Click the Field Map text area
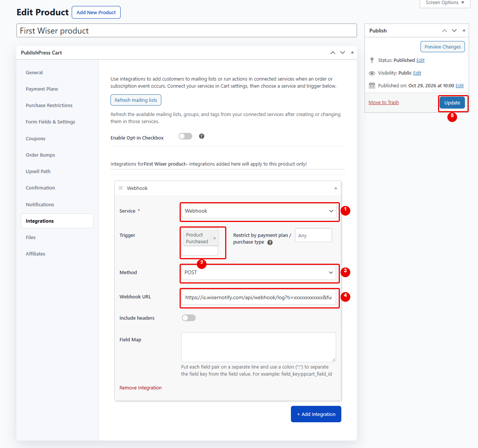478x448 pixels. (258, 347)
